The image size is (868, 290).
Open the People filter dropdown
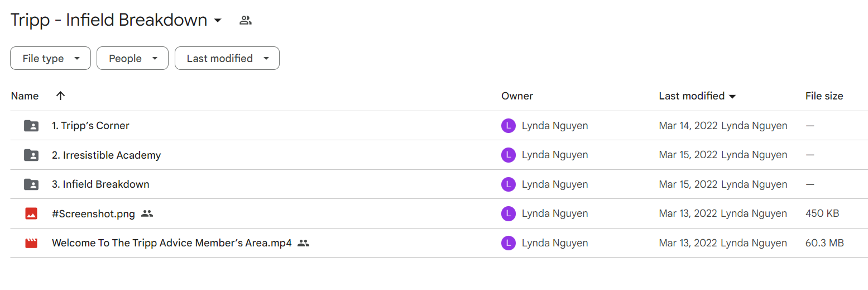pyautogui.click(x=132, y=58)
